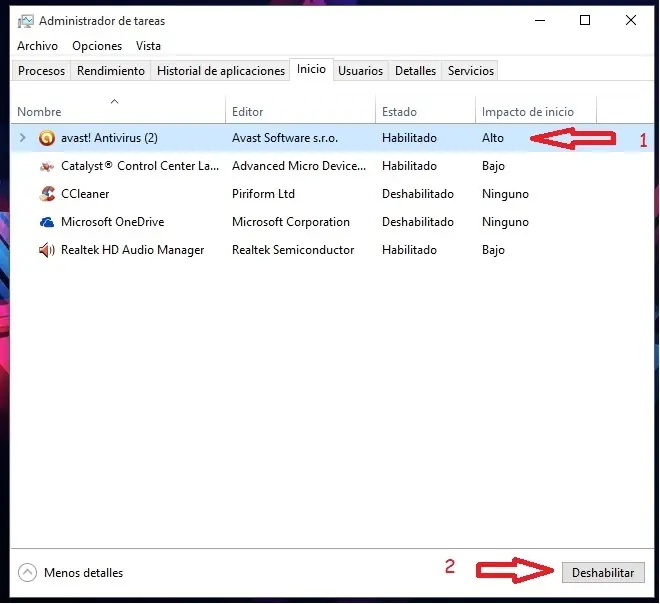Click the Piriform Ltd editor cell
Screen dimensions: 660x604
(x=263, y=194)
